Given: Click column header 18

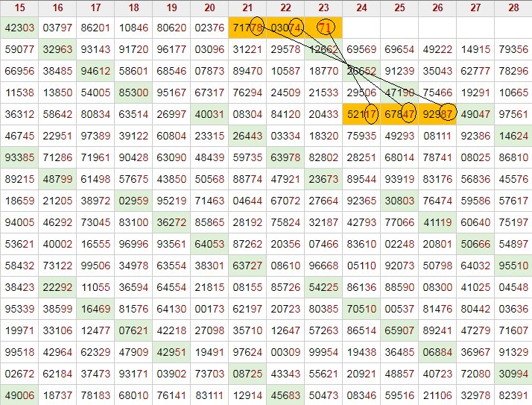Looking at the screenshot, I should tap(133, 7).
